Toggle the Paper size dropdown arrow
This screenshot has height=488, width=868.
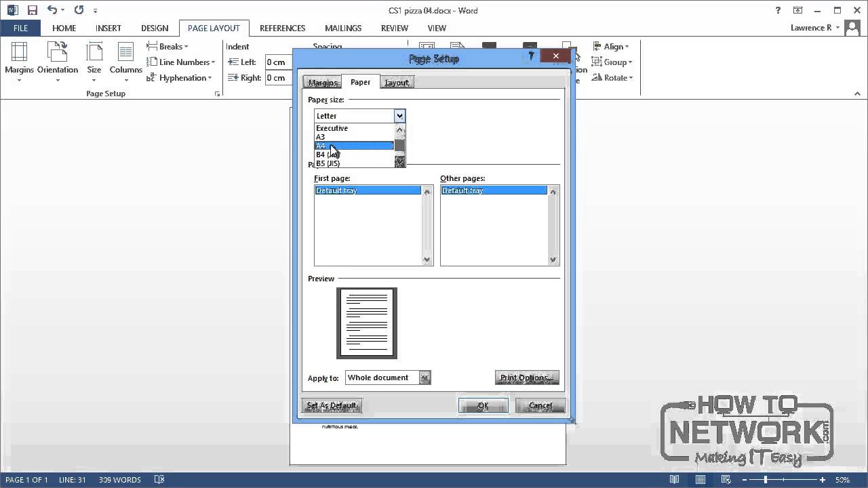pos(399,116)
